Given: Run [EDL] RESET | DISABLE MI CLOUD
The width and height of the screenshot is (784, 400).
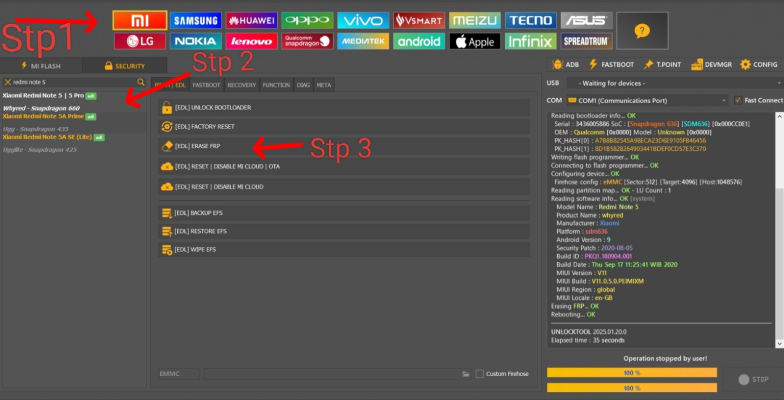Looking at the screenshot, I should tap(344, 186).
